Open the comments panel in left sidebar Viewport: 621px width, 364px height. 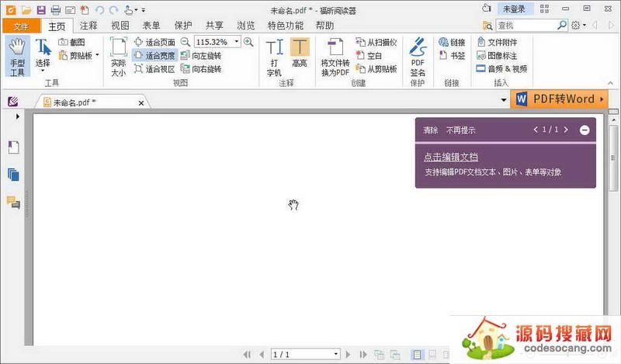click(x=13, y=203)
